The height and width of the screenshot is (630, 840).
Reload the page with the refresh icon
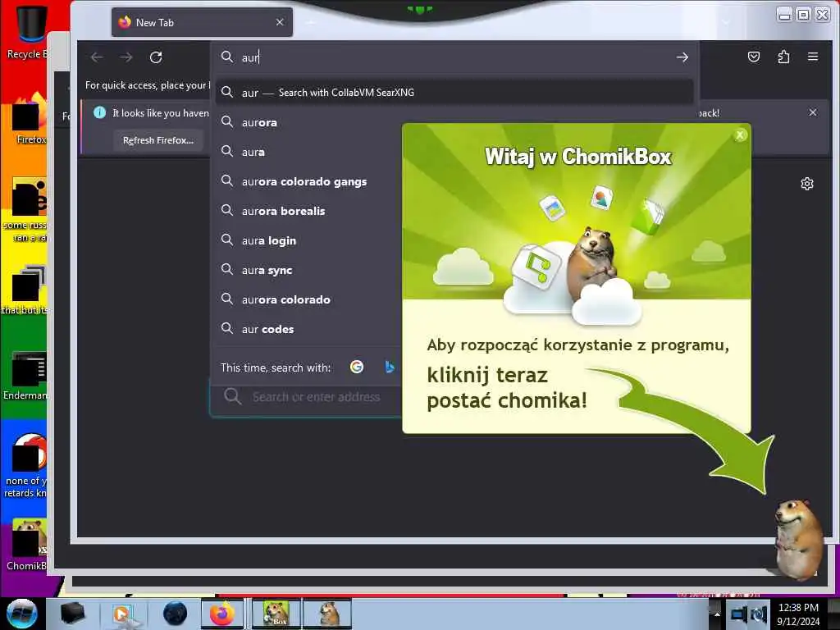click(x=156, y=57)
